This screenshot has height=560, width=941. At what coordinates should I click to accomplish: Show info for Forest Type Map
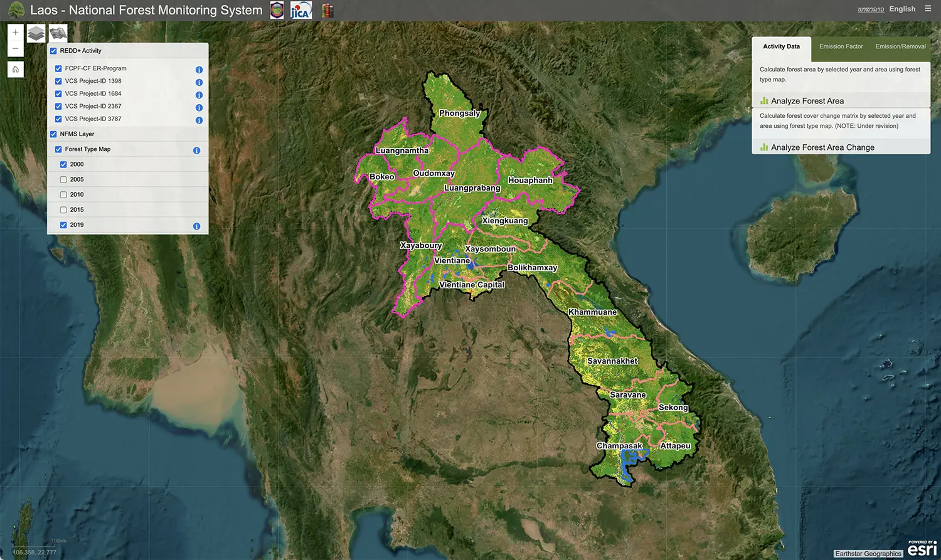click(x=196, y=151)
